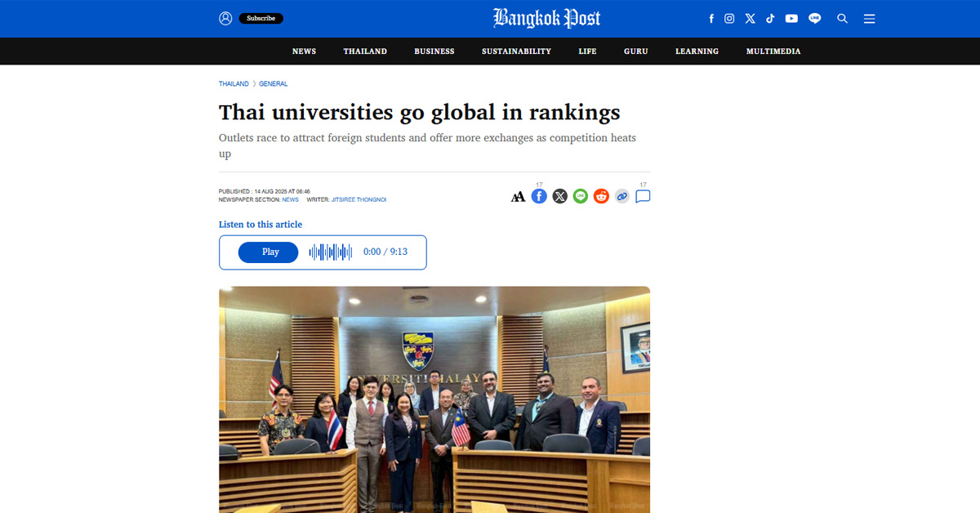Go to the GENERAL breadcrumb link

(x=273, y=83)
